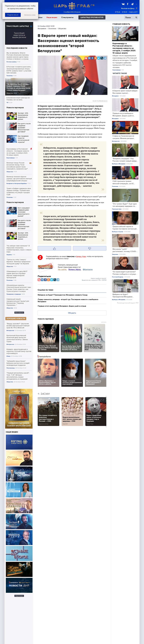Click Напомнить позже link

[x=30, y=15]
